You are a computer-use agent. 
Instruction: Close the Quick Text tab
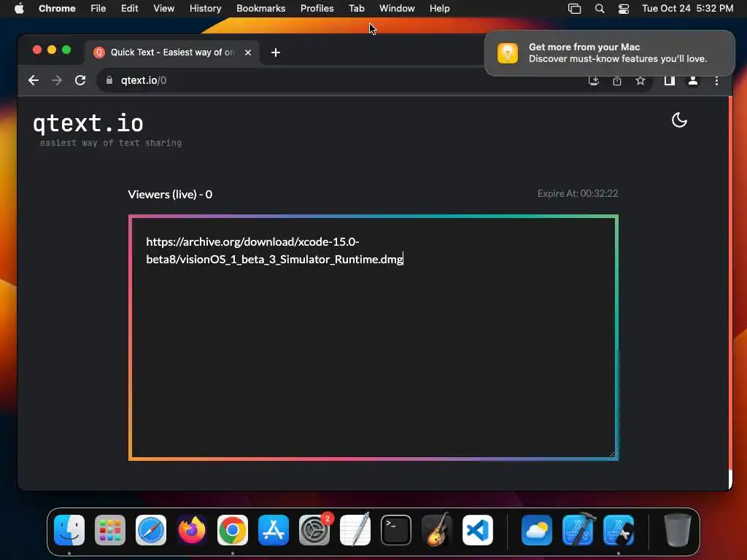coord(248,52)
